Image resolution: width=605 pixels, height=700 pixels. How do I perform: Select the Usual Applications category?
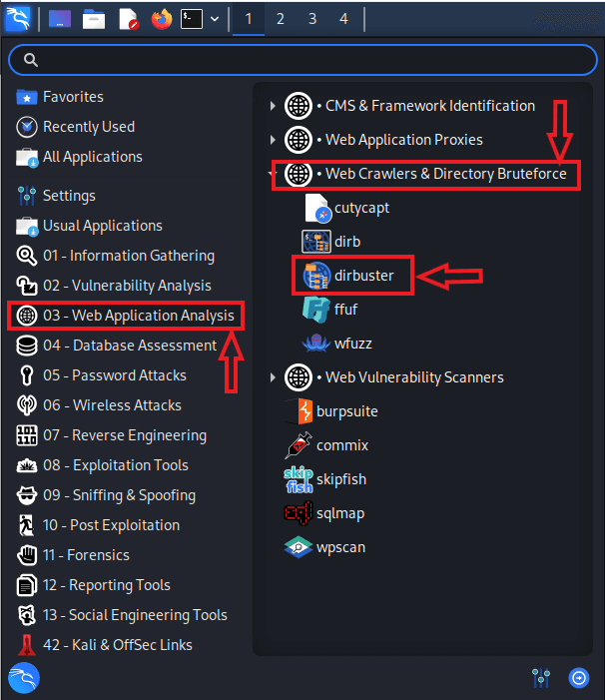(x=89, y=226)
